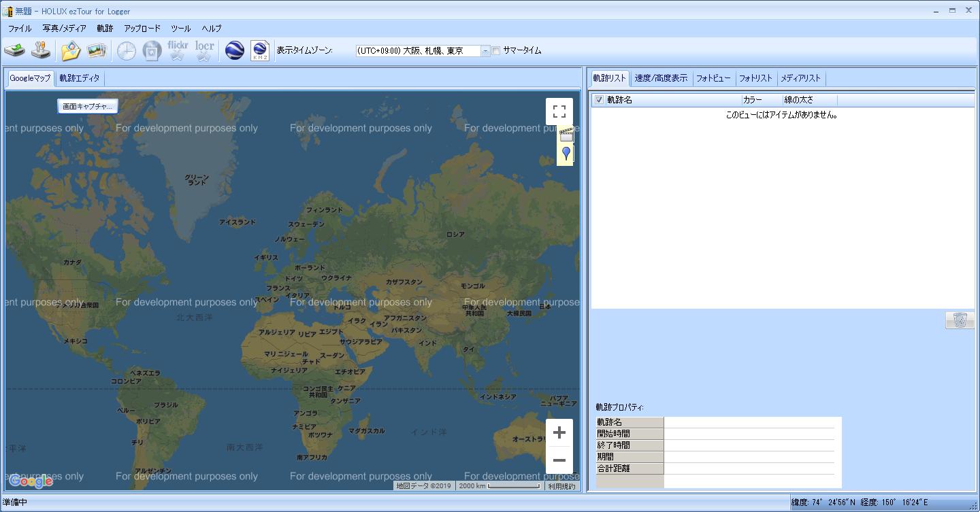Toggle the select-all checkbox beside 軌跡名

tap(599, 100)
